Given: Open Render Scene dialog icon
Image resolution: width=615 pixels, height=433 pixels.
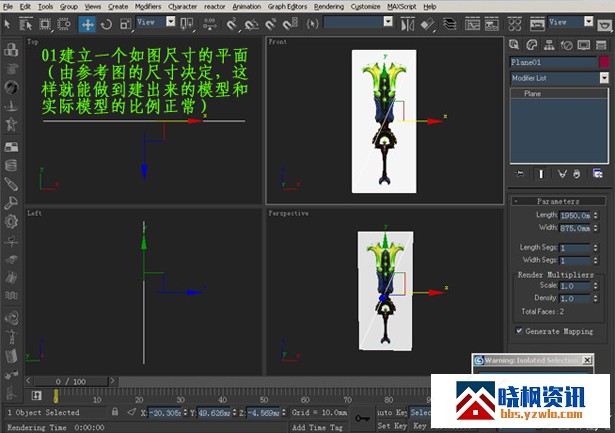Looking at the screenshot, I should tap(537, 25).
